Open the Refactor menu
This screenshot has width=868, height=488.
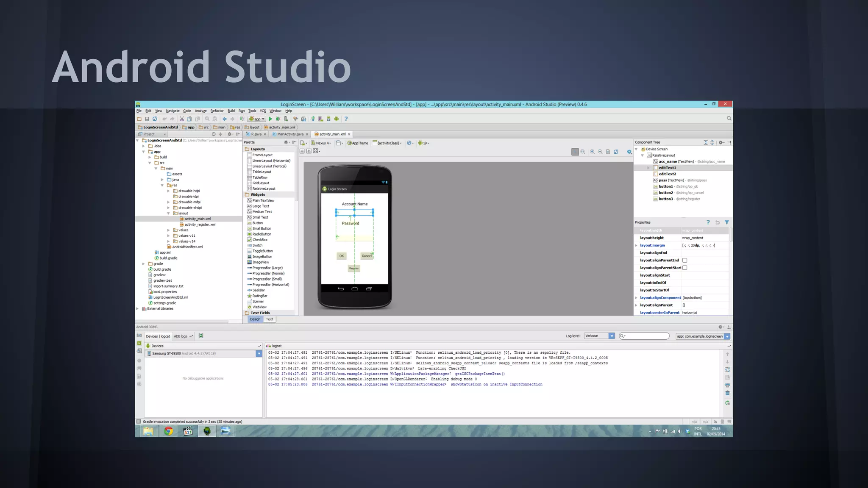(217, 111)
